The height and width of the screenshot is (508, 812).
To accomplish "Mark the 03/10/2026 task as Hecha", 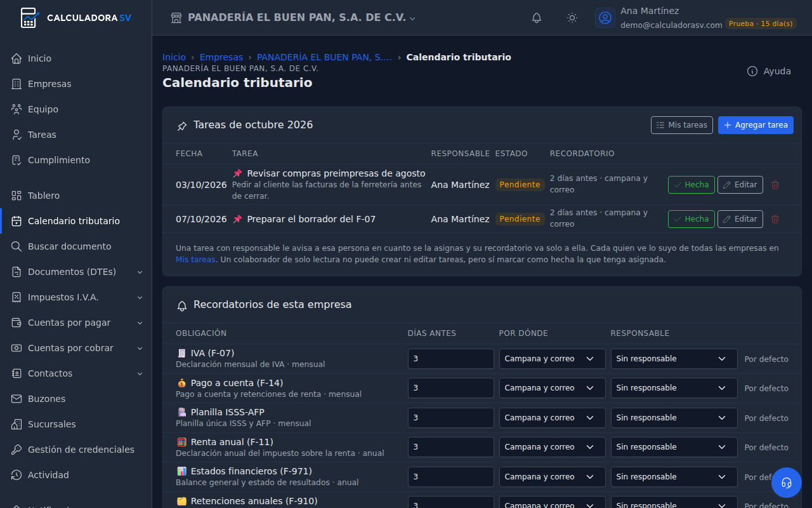I will pos(691,185).
